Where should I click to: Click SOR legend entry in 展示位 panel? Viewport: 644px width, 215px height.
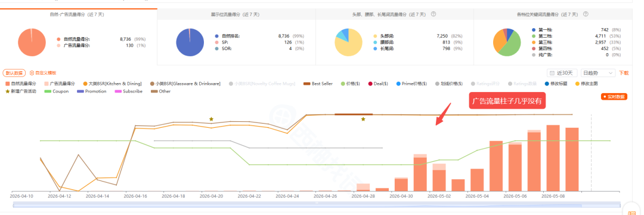224,48
